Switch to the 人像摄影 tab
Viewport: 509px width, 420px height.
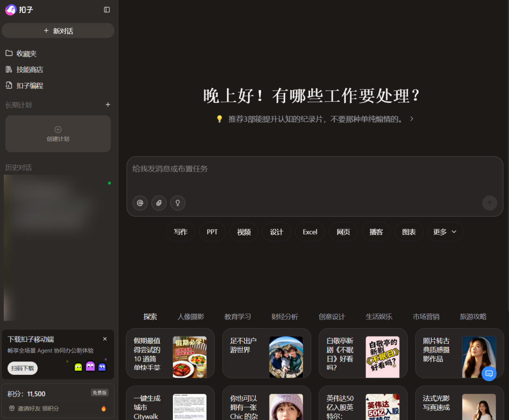coord(191,316)
